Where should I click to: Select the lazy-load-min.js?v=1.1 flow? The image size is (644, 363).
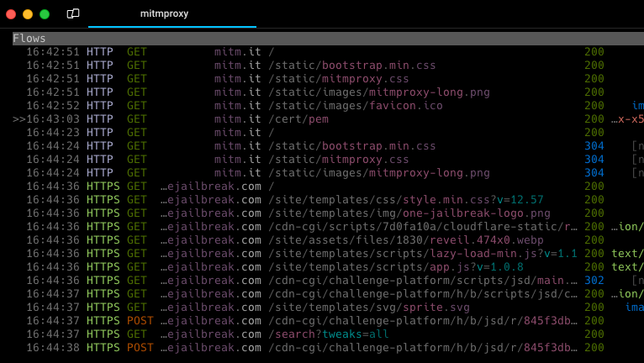pos(328,254)
